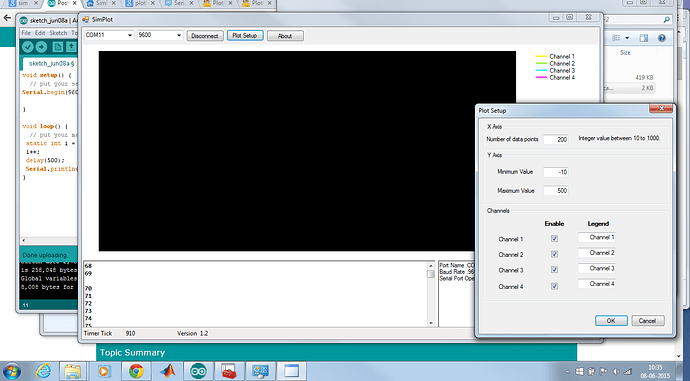
Task: Open Arduino Edit menu
Action: pyautogui.click(x=40, y=33)
